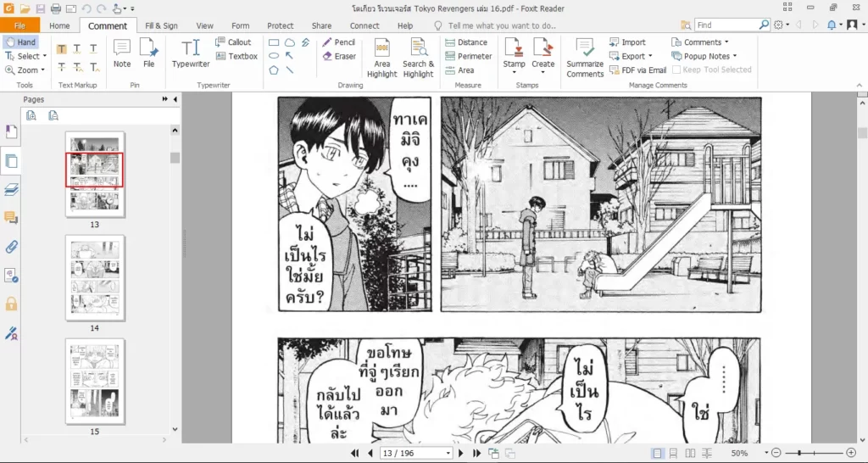868x463 pixels.
Task: Choose the Textbox tool
Action: [236, 56]
